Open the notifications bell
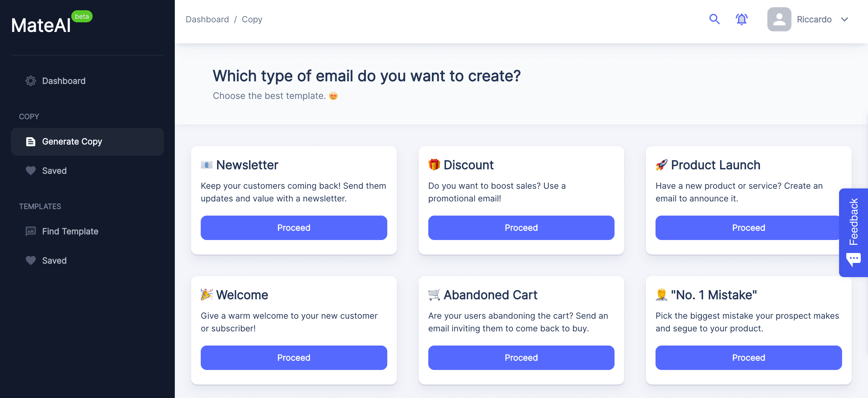The image size is (868, 398). tap(741, 19)
